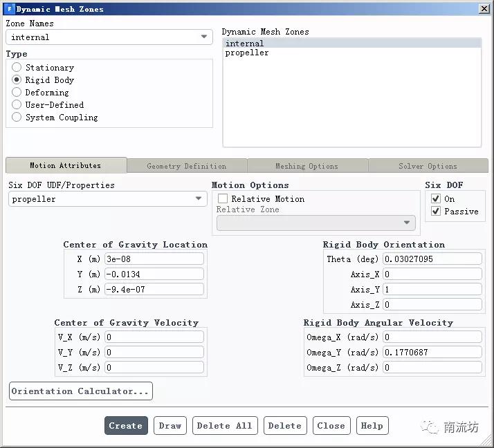The width and height of the screenshot is (494, 448).
Task: Click the V_X velocity input field
Action: 154,337
